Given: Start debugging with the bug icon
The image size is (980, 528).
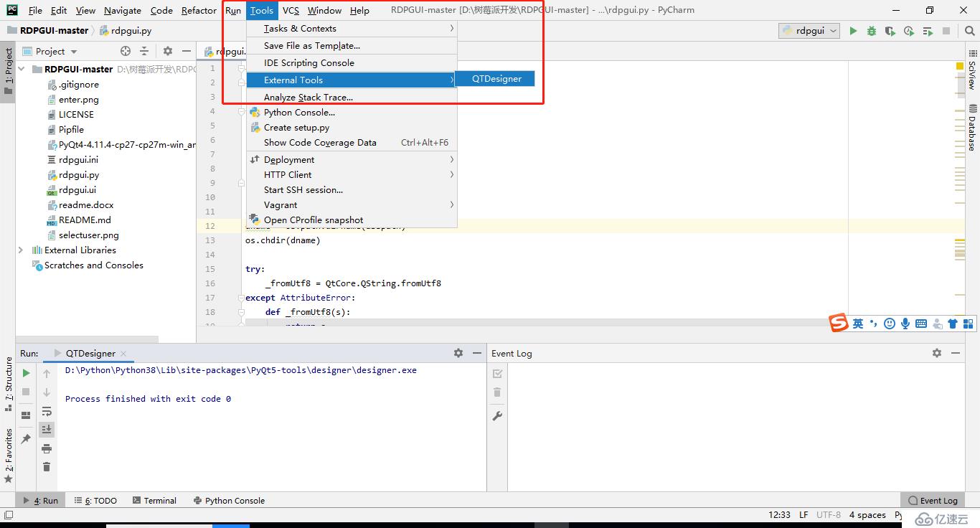Looking at the screenshot, I should (x=872, y=31).
